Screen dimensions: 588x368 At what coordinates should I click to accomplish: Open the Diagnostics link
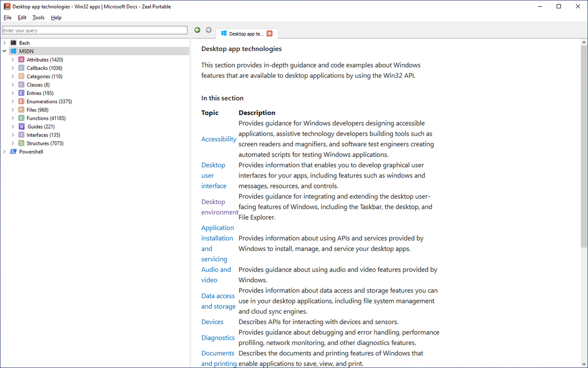(x=218, y=338)
